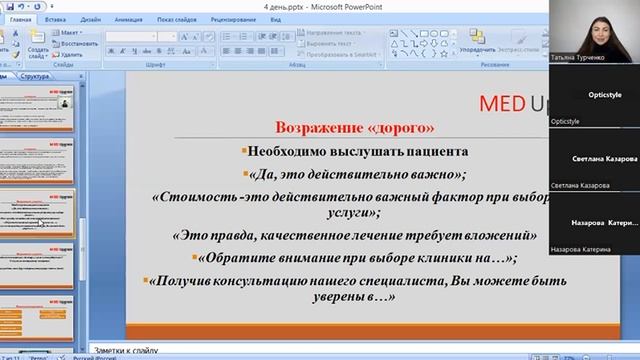Open the Анимация ribbon tab
The image size is (640, 360).
pyautogui.click(x=129, y=20)
